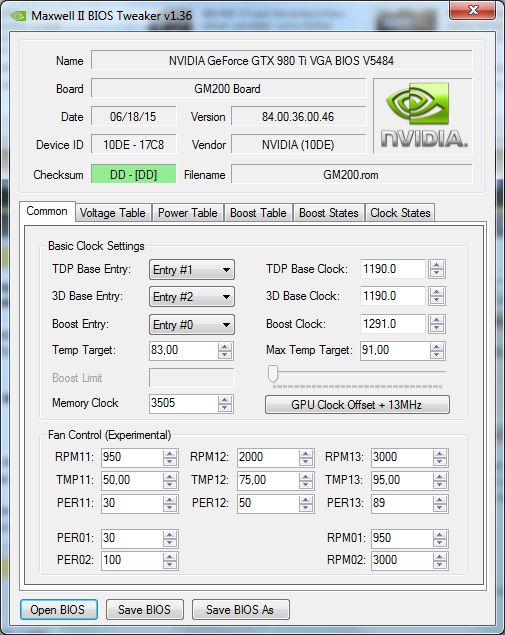Click the RPM13 stepper arrows
This screenshot has height=635, width=505.
[440, 458]
